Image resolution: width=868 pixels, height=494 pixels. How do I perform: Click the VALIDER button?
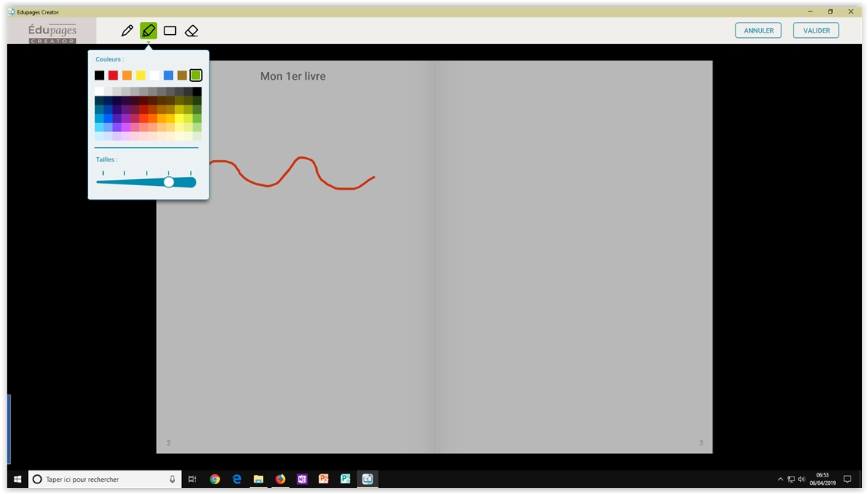pyautogui.click(x=816, y=30)
